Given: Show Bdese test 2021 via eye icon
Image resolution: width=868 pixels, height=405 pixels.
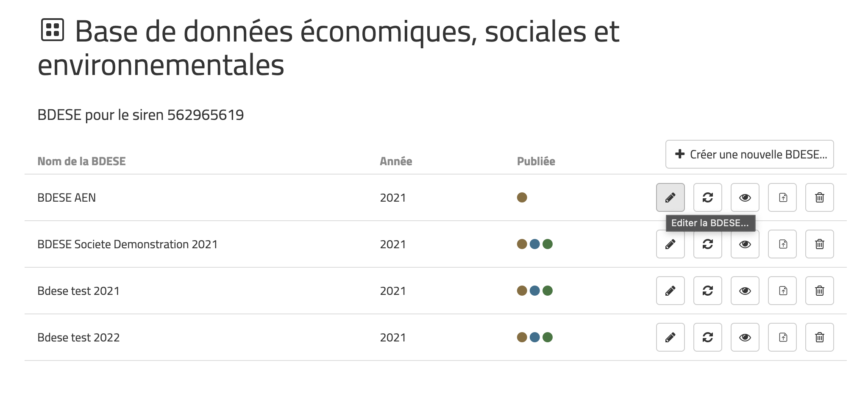Looking at the screenshot, I should pyautogui.click(x=745, y=291).
